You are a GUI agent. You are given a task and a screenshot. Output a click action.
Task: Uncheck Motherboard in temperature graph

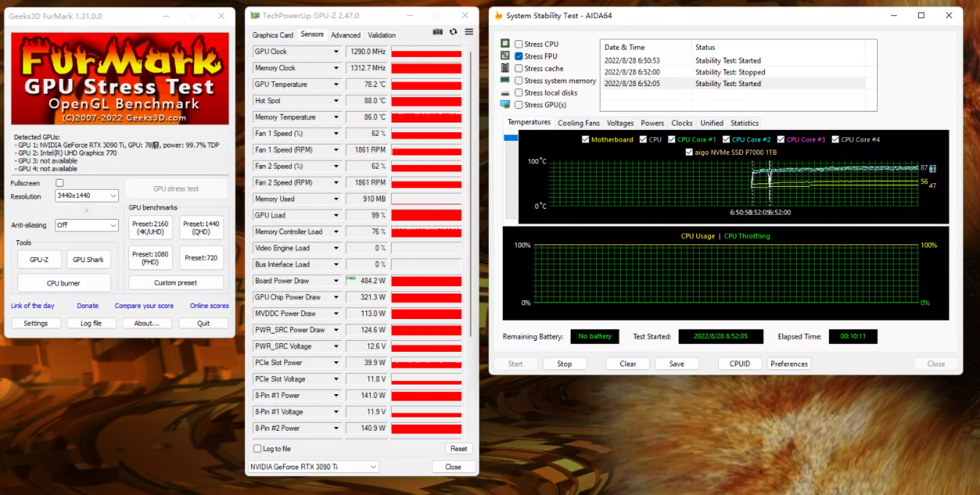[585, 139]
